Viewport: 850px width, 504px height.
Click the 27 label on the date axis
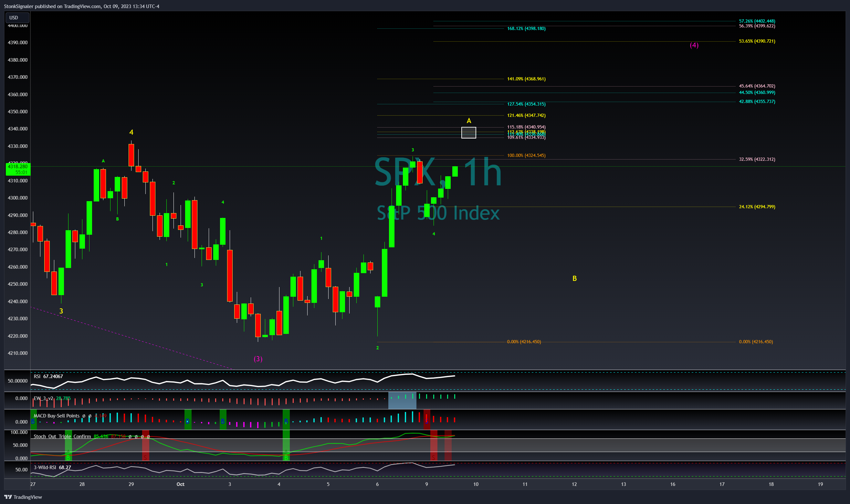tap(33, 484)
